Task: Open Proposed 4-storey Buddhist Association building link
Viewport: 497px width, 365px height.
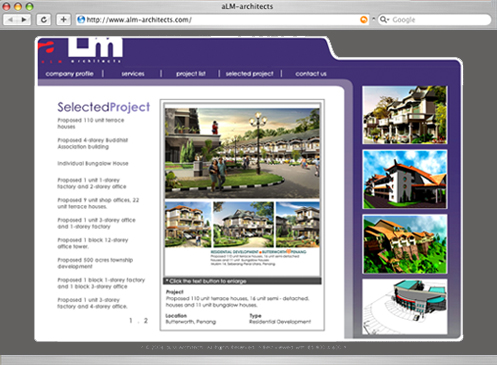Action: click(93, 143)
